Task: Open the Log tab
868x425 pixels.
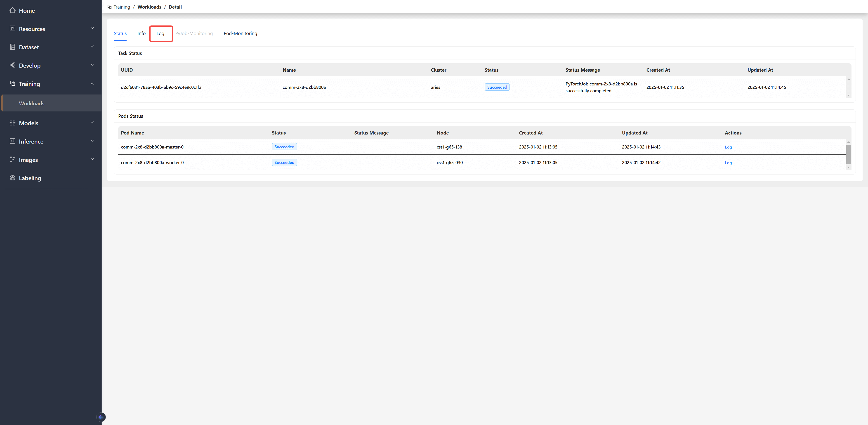Action: pyautogui.click(x=160, y=33)
